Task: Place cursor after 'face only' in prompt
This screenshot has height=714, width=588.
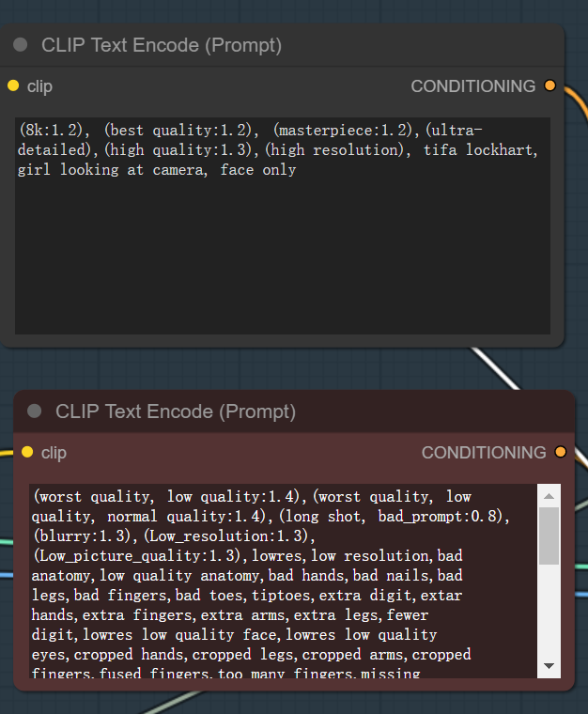Action: click(297, 170)
